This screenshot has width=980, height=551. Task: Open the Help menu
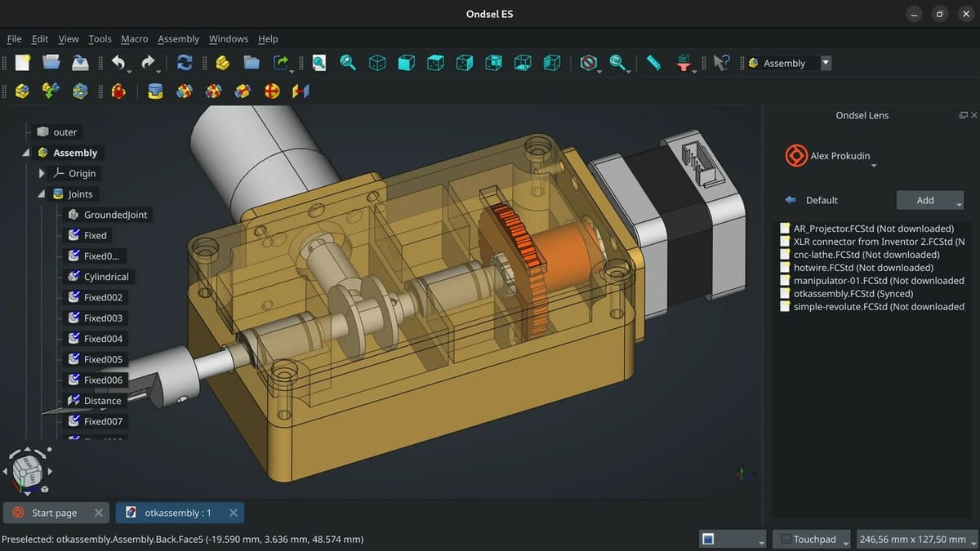(268, 38)
